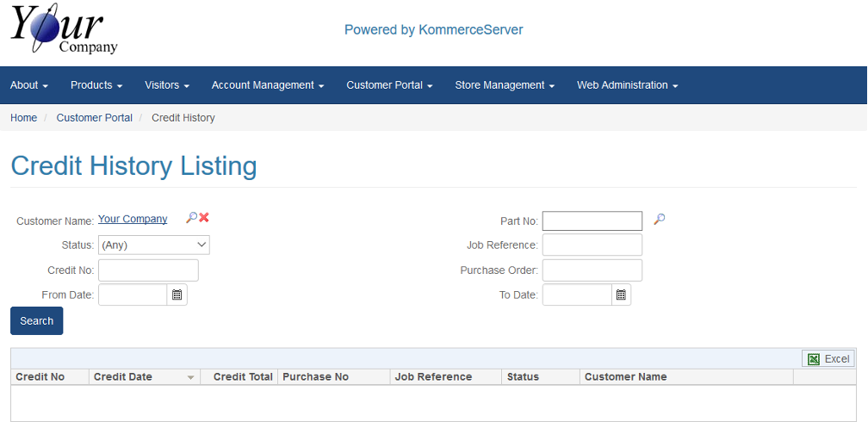Open the Part No lookup magnifier
The width and height of the screenshot is (868, 422).
click(x=659, y=220)
